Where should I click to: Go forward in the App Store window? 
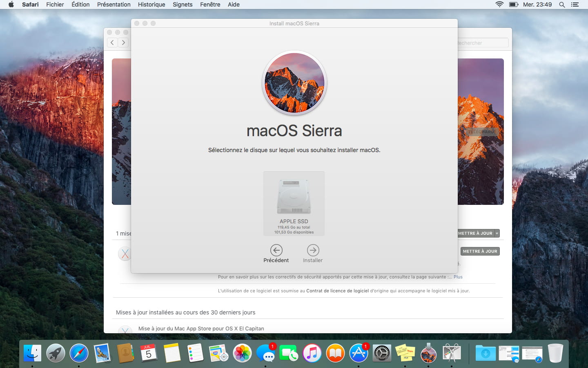123,43
